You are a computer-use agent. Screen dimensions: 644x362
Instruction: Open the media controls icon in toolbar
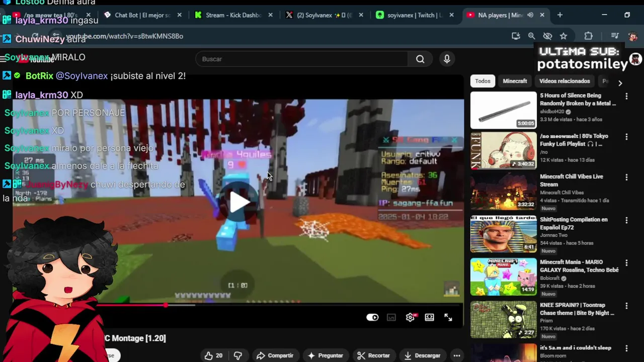click(614, 36)
